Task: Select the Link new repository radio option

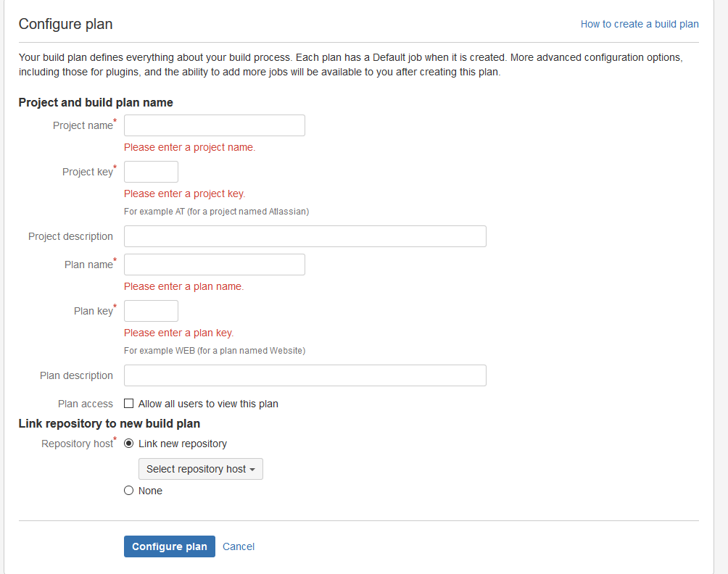Action: click(x=128, y=444)
